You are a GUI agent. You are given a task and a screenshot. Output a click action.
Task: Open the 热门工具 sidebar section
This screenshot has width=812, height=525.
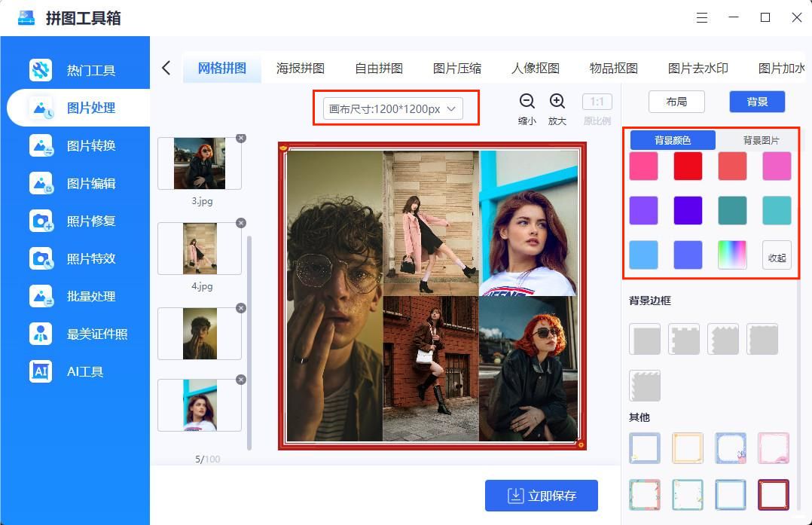click(75, 70)
